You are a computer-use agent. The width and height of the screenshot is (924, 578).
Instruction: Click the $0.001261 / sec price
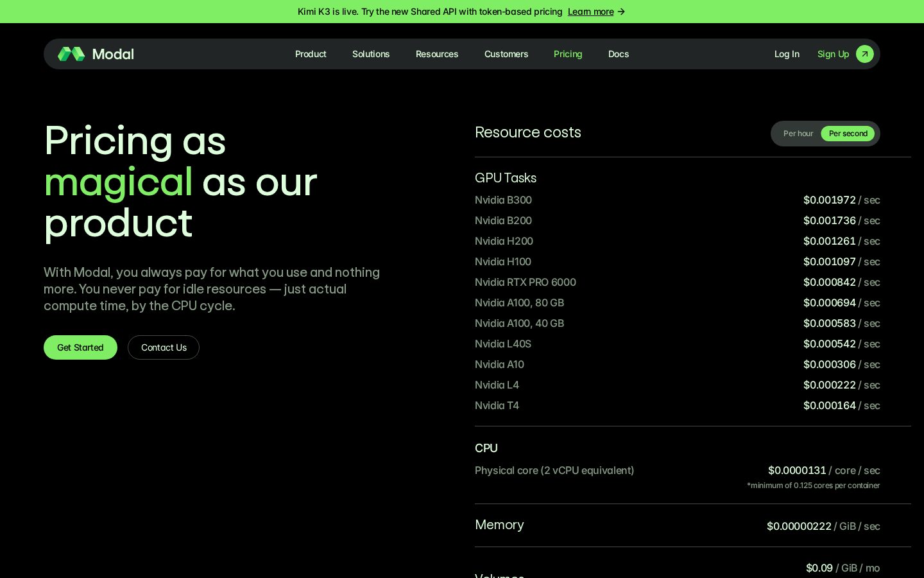click(841, 241)
